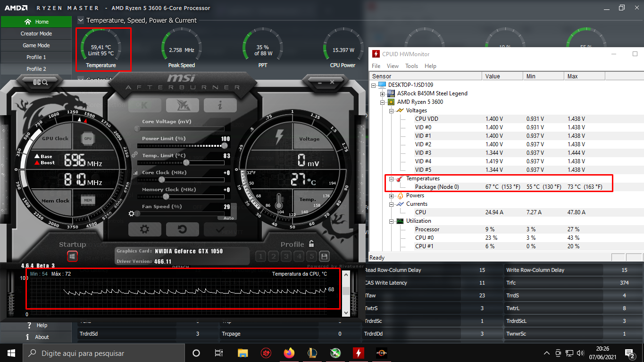Toggle Auto fan speed mode
The height and width of the screenshot is (362, 644).
(228, 218)
